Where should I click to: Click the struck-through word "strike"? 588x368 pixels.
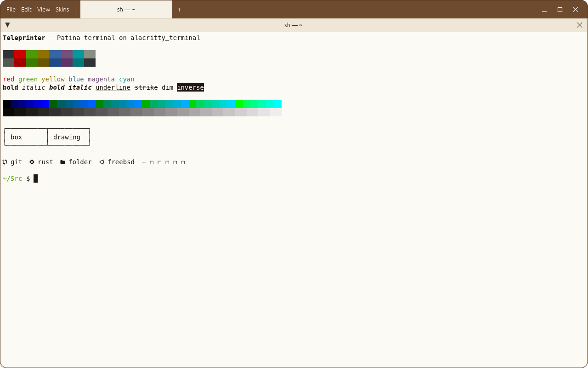146,87
